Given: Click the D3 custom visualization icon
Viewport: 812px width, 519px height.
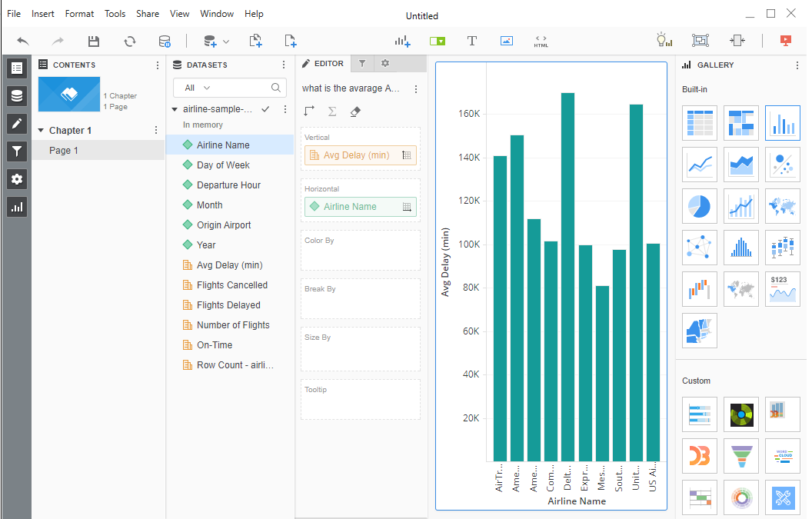Looking at the screenshot, I should (699, 456).
